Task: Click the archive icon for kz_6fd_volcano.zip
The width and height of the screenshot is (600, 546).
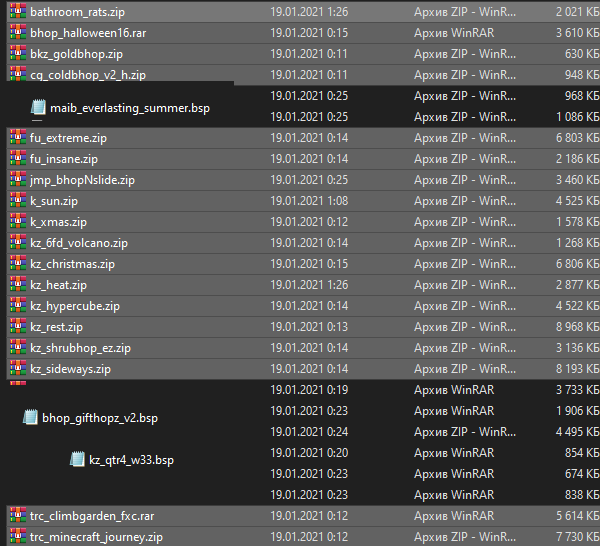Action: click(18, 242)
